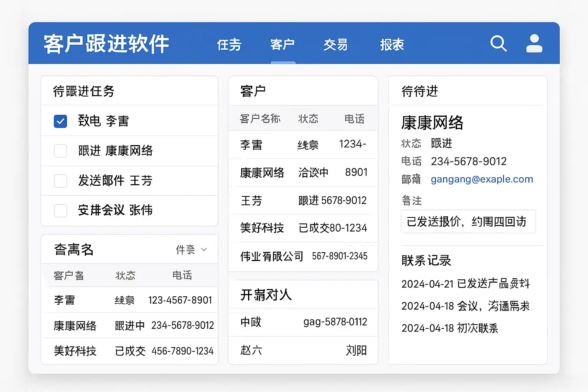Uncheck the 致电 task checkbox

(x=60, y=121)
